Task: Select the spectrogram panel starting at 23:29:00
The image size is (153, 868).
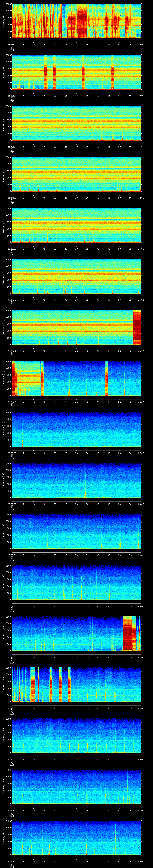Action: click(x=77, y=72)
